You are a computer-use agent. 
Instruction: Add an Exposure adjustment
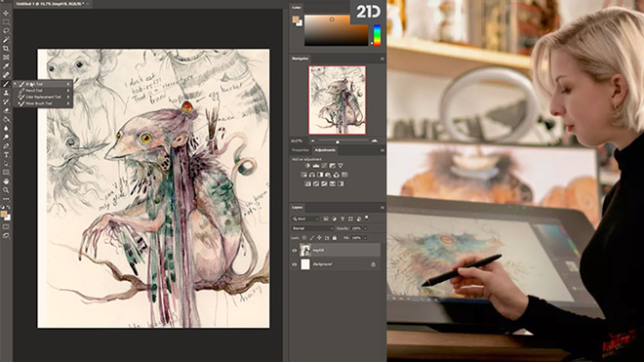click(333, 166)
